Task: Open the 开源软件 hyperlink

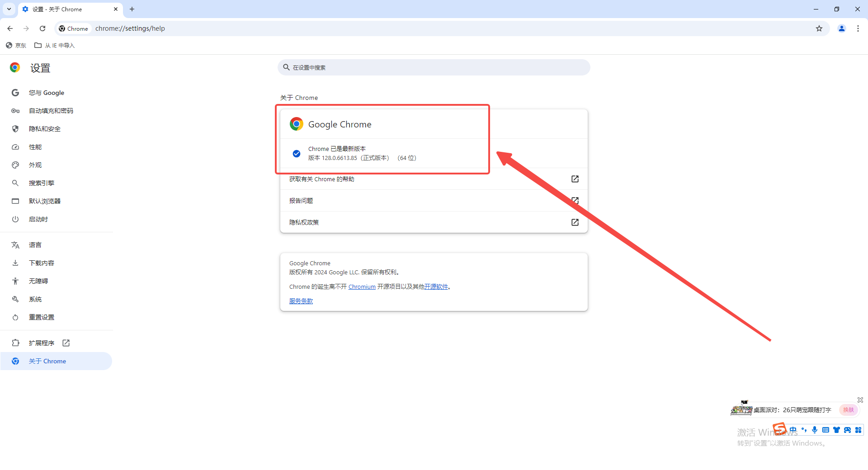Action: tap(436, 287)
